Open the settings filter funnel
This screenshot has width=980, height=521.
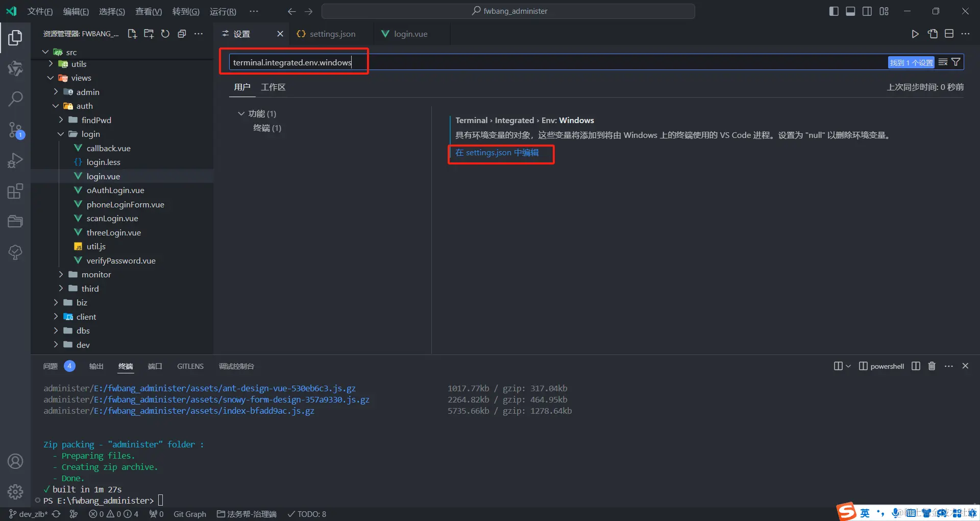click(956, 62)
